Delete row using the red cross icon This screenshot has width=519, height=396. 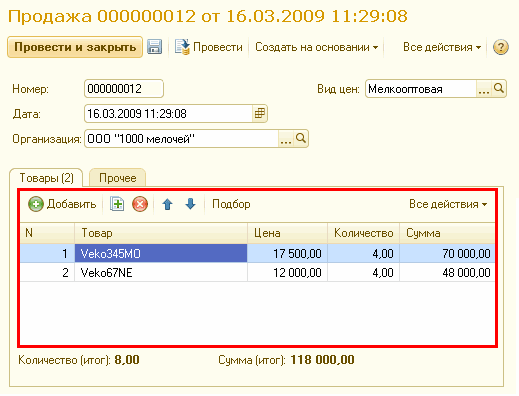tap(140, 204)
